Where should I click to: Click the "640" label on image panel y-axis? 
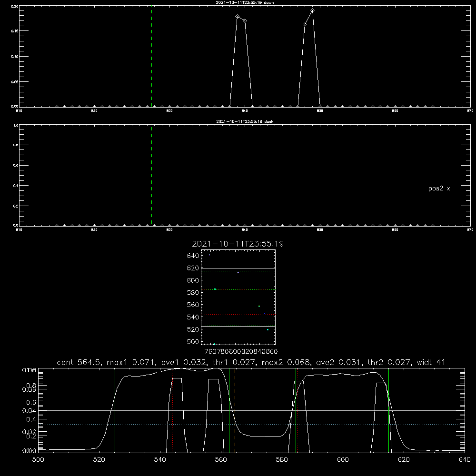coord(193,256)
